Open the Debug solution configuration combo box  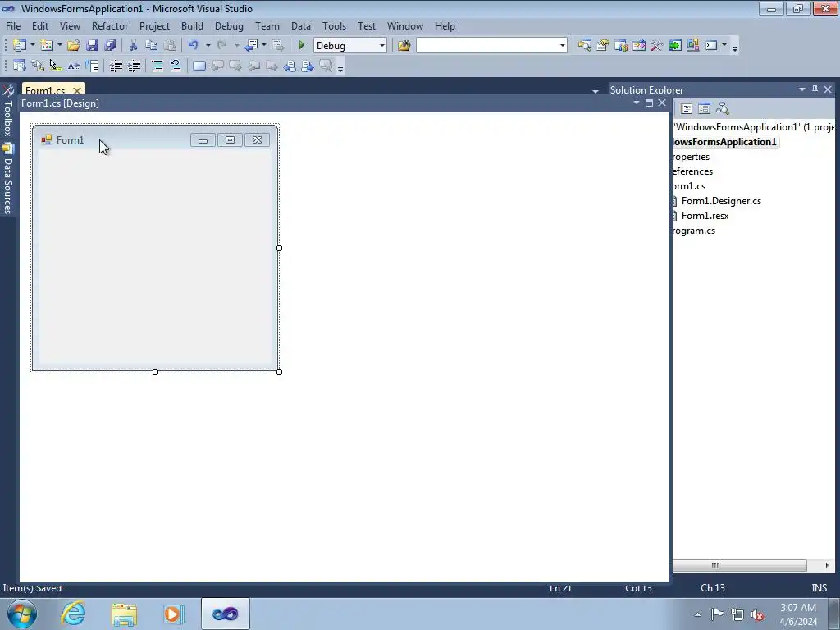(349, 46)
